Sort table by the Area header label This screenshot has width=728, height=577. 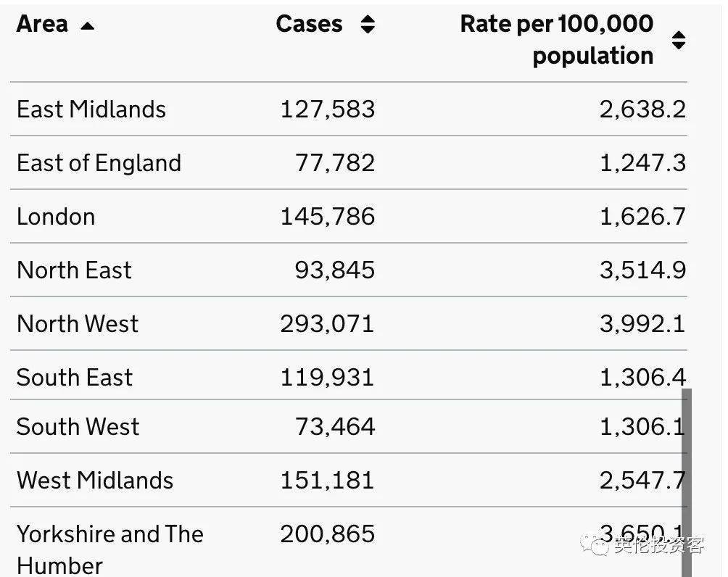click(x=42, y=24)
